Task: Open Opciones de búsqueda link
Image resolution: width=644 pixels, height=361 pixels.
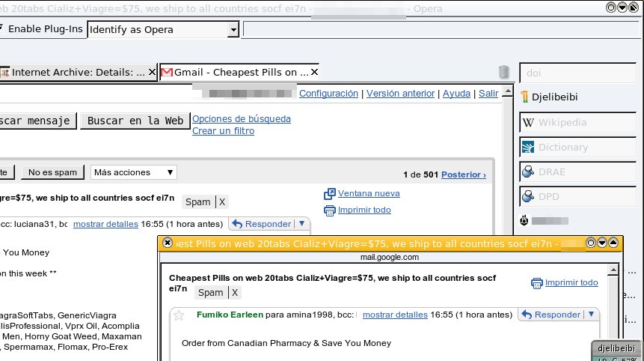Action: click(x=242, y=119)
